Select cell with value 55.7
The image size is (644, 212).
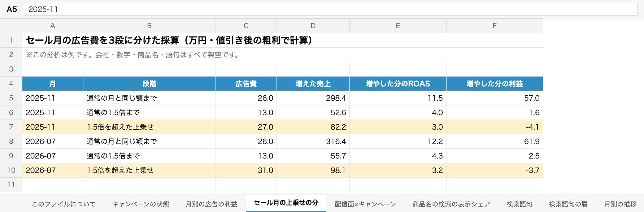tap(313, 156)
